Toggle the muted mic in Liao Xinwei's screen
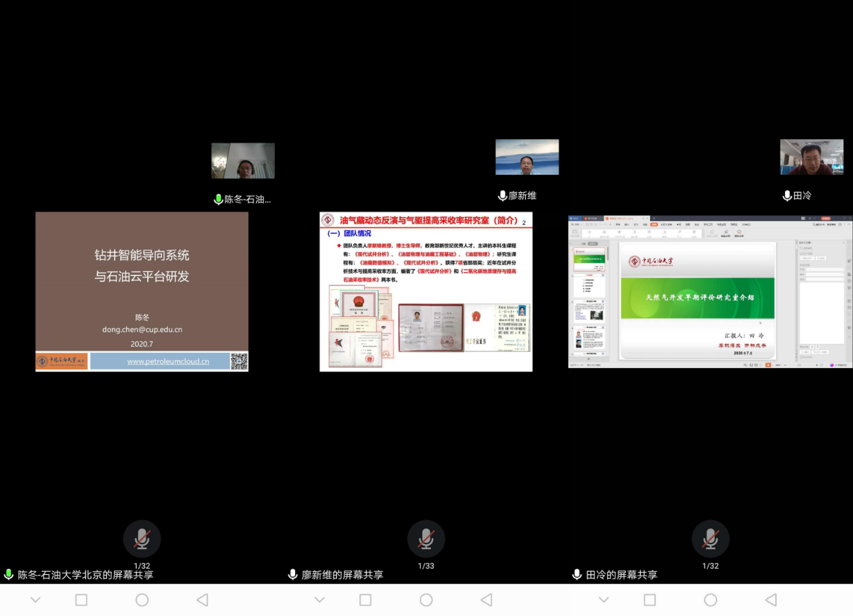The image size is (853, 616). pyautogui.click(x=426, y=539)
